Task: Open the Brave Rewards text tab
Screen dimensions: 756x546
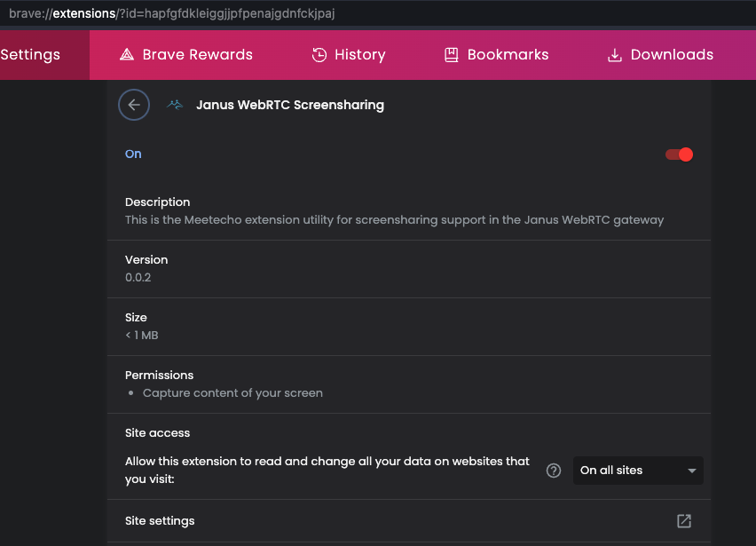Action: (197, 55)
